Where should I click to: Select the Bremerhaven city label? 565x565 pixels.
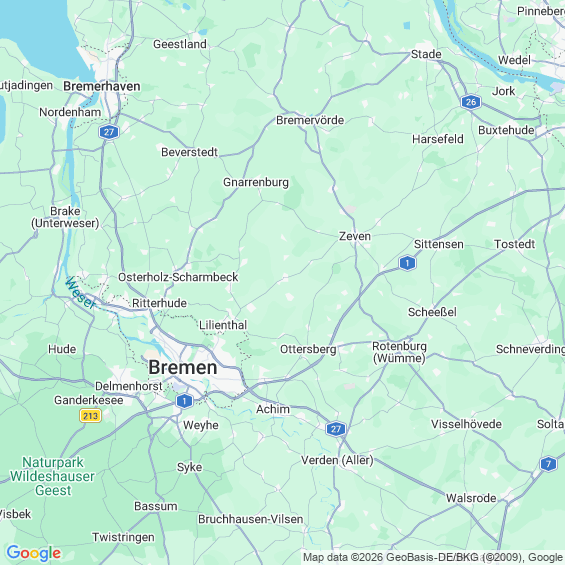point(102,86)
